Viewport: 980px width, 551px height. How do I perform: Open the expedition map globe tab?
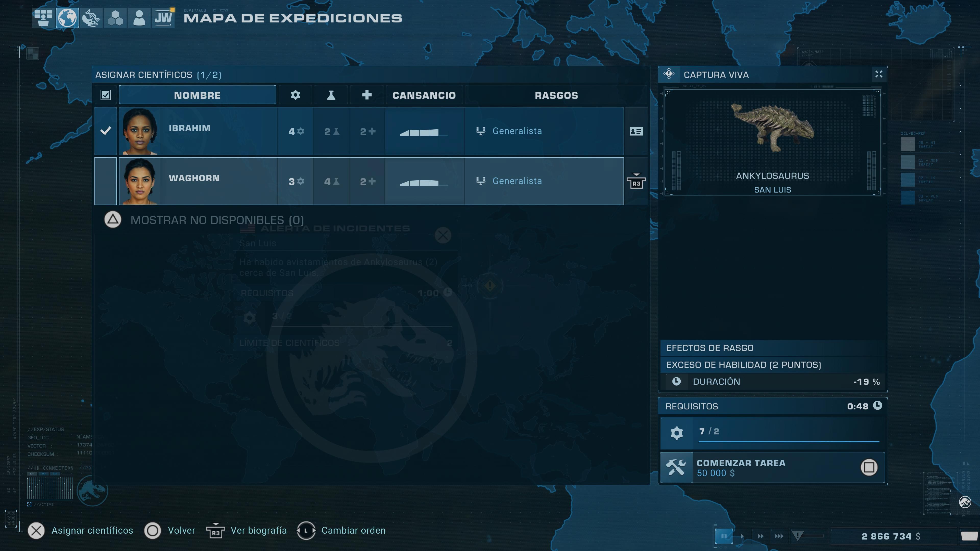(67, 18)
